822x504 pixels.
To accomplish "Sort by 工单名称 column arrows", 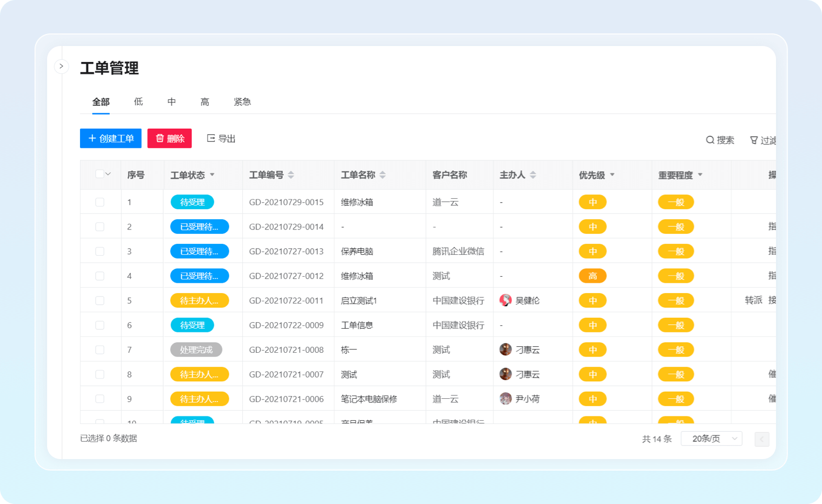I will (x=383, y=175).
